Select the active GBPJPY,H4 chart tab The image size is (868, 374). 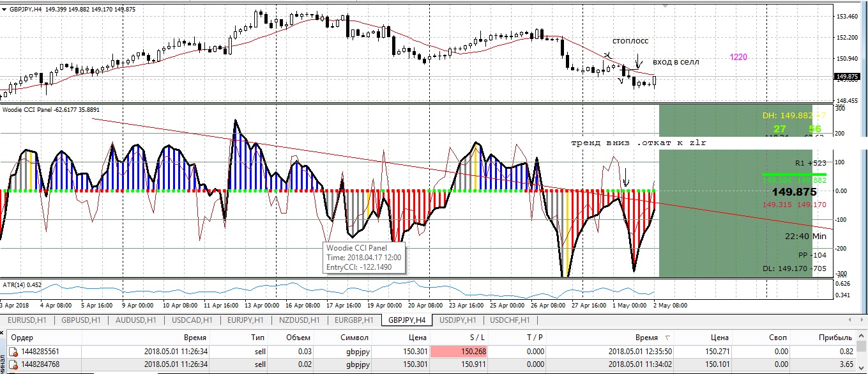pyautogui.click(x=406, y=320)
